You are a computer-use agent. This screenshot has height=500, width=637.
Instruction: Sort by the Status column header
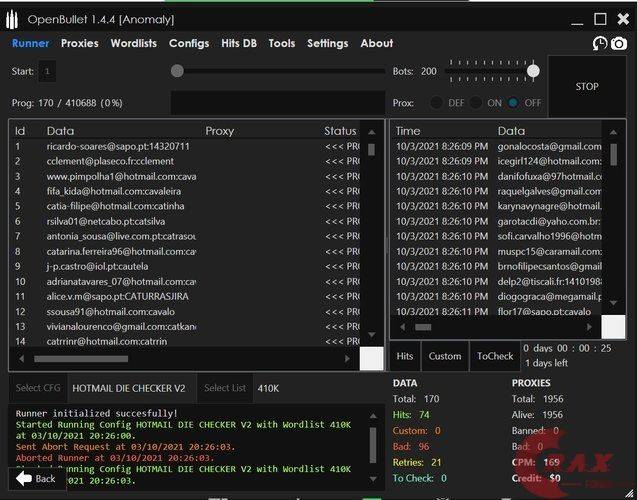tap(340, 131)
